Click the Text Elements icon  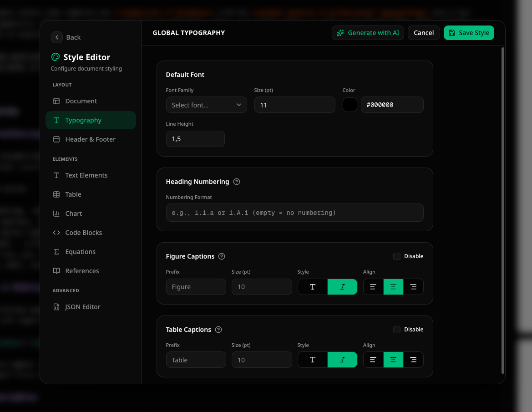[56, 175]
